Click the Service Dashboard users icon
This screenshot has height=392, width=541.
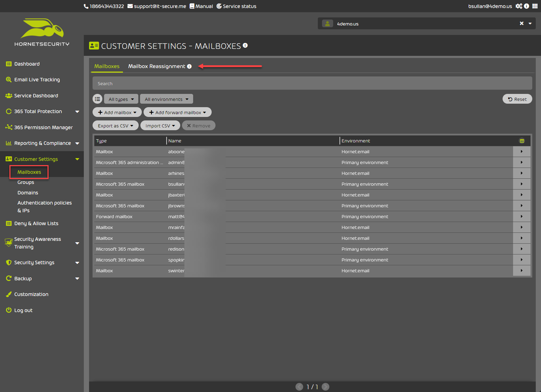(x=9, y=96)
